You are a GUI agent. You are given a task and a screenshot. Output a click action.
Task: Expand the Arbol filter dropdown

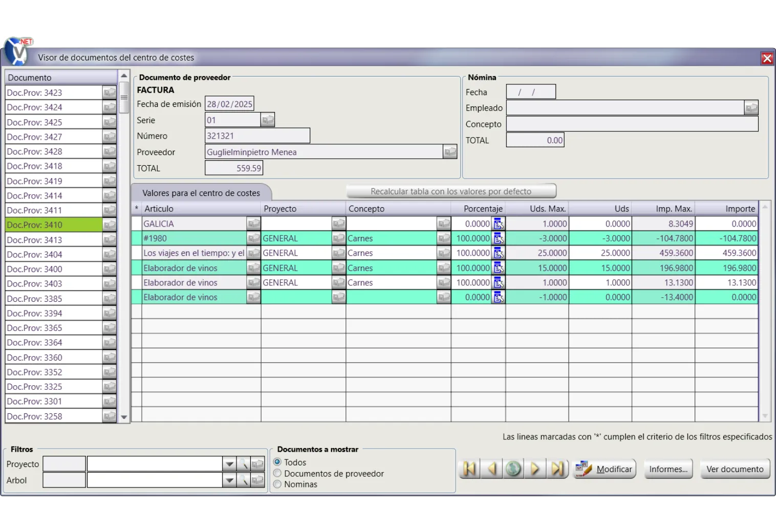229,480
